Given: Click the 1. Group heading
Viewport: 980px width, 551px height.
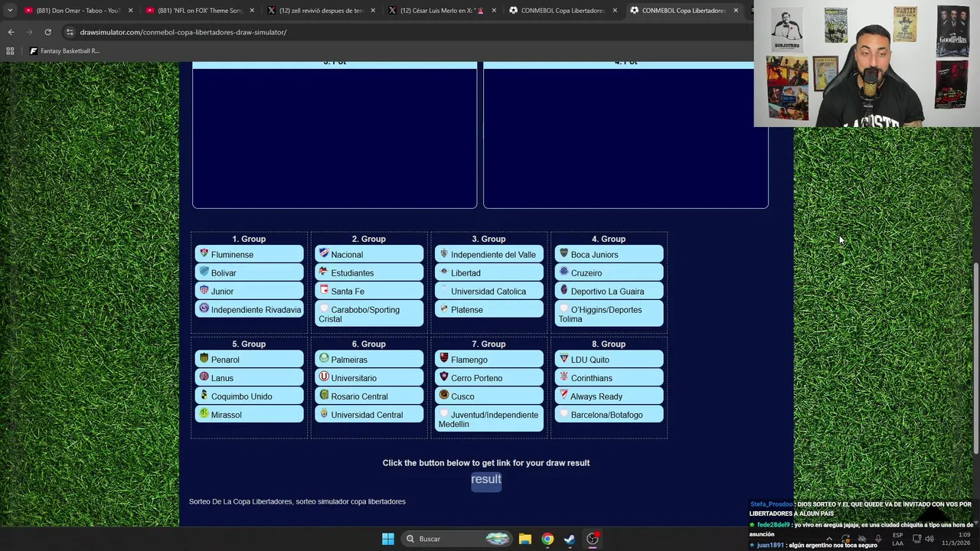Looking at the screenshot, I should 249,239.
